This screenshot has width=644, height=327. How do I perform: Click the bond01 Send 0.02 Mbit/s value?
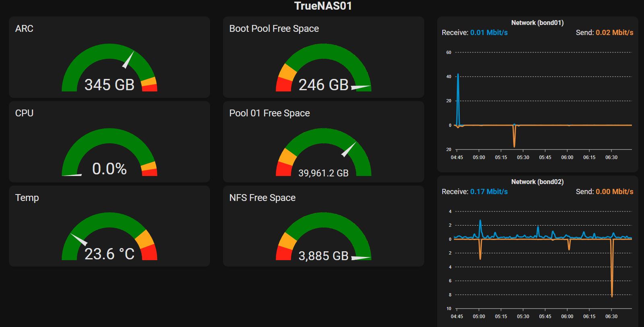coord(615,33)
